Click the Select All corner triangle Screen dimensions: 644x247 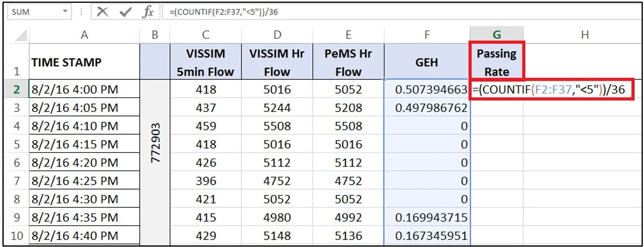point(21,35)
